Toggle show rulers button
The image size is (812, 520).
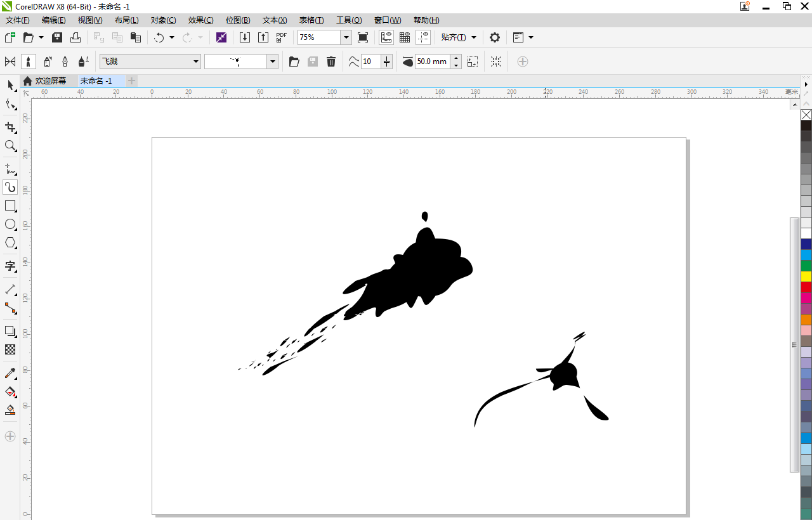pos(386,37)
